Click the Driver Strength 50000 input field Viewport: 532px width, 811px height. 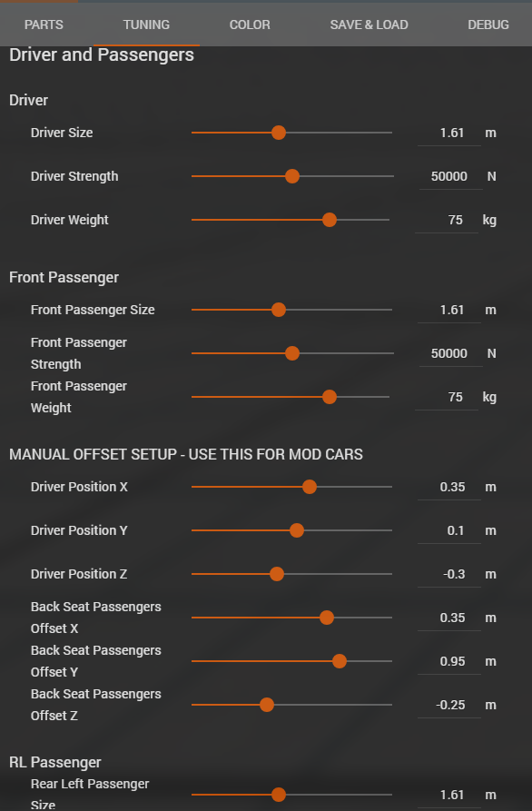tap(451, 176)
